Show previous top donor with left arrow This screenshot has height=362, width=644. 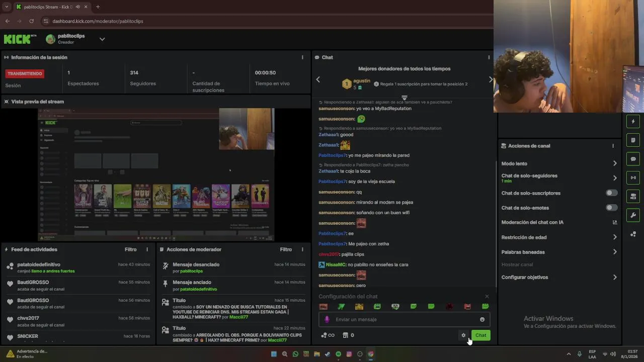[x=318, y=79]
